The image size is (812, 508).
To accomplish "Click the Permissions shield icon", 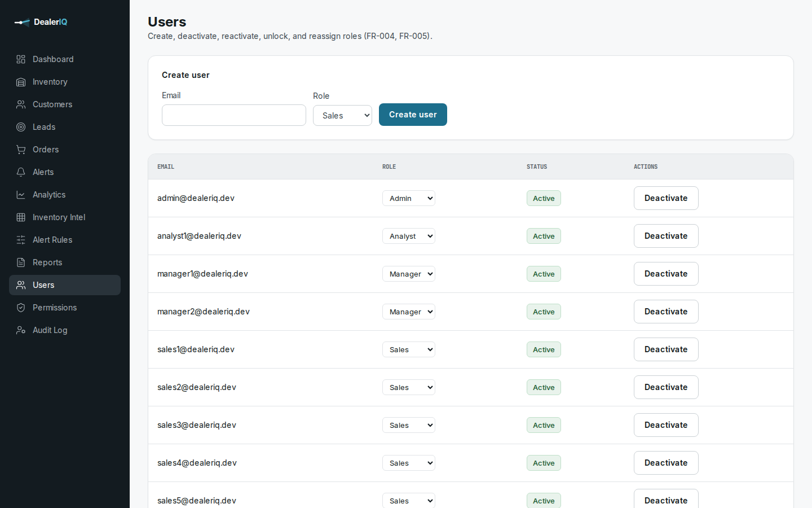I will coord(21,308).
